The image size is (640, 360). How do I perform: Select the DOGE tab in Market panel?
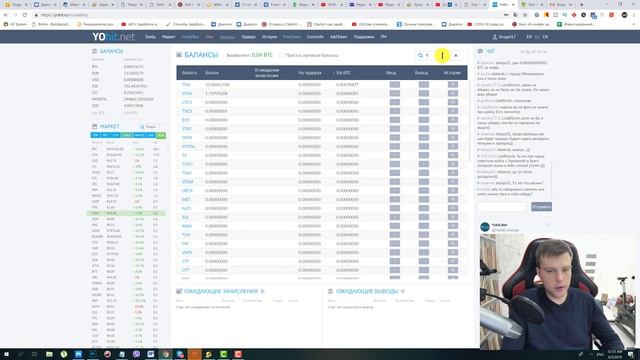pos(127,135)
